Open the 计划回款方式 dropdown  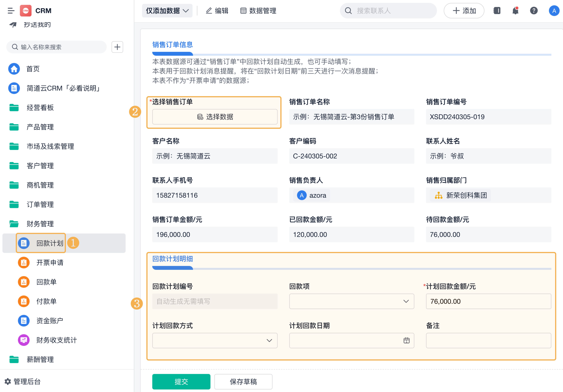pyautogui.click(x=215, y=340)
